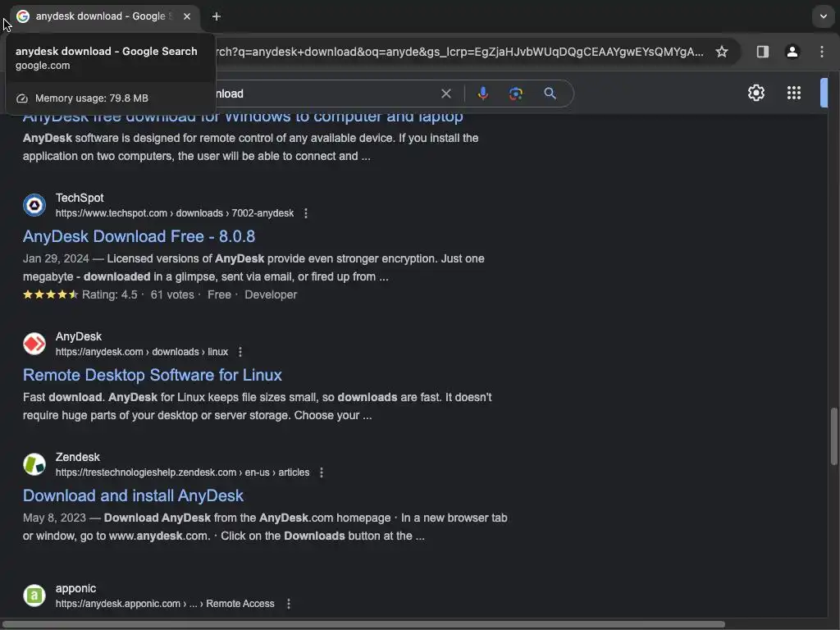Image resolution: width=840 pixels, height=630 pixels.
Task: Click the AnyDesk site favicon
Action: (34, 344)
